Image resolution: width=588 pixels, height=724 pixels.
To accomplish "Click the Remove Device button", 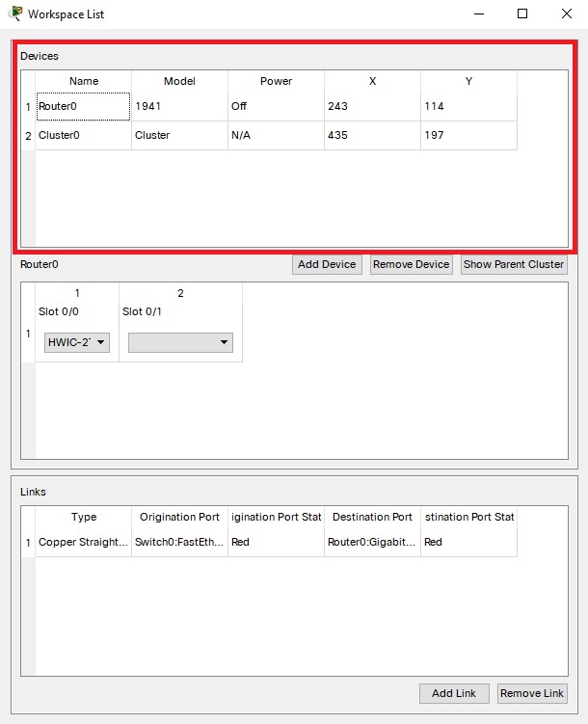I will (x=411, y=264).
